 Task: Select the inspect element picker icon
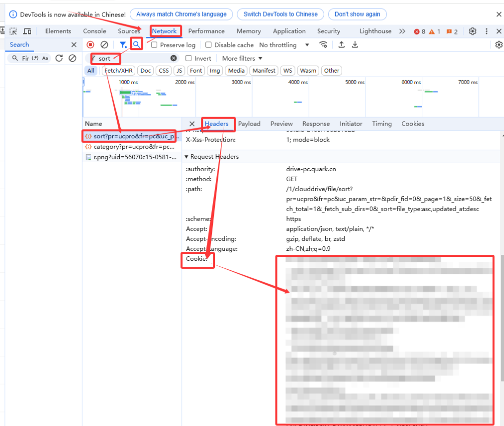coord(14,32)
